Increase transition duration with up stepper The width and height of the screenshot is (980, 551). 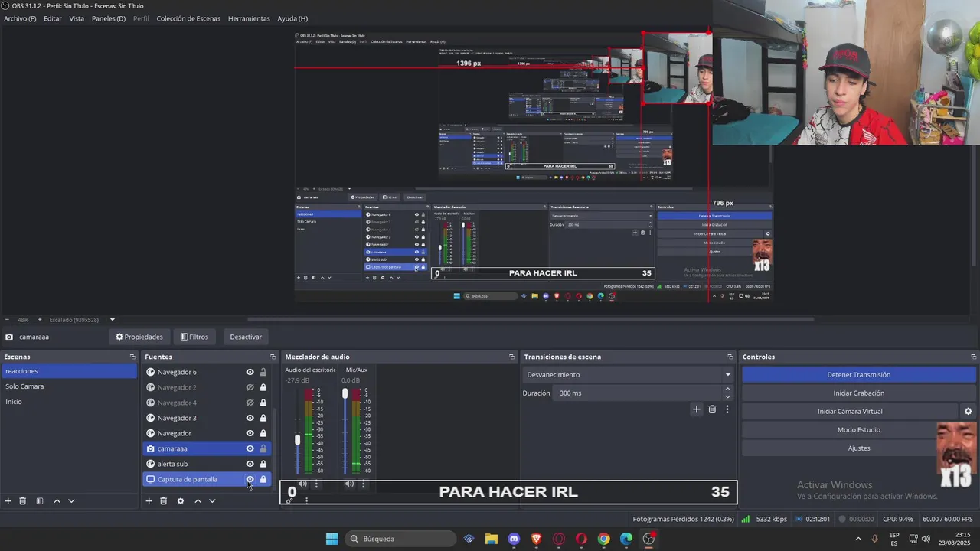click(x=727, y=389)
